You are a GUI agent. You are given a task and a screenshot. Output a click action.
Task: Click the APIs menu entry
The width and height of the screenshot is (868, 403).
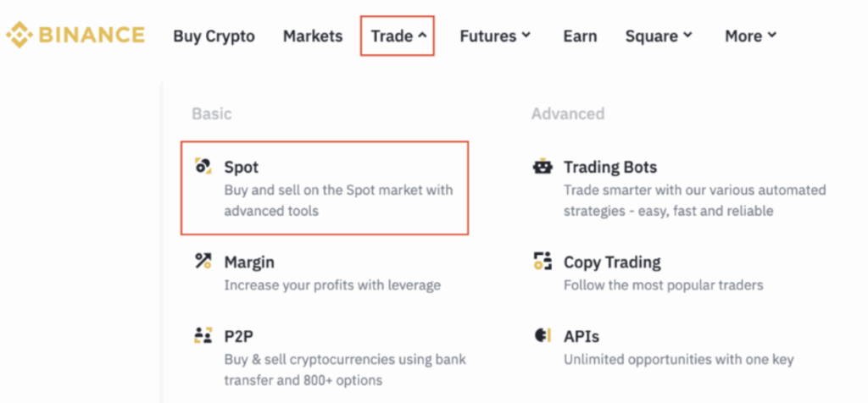581,337
